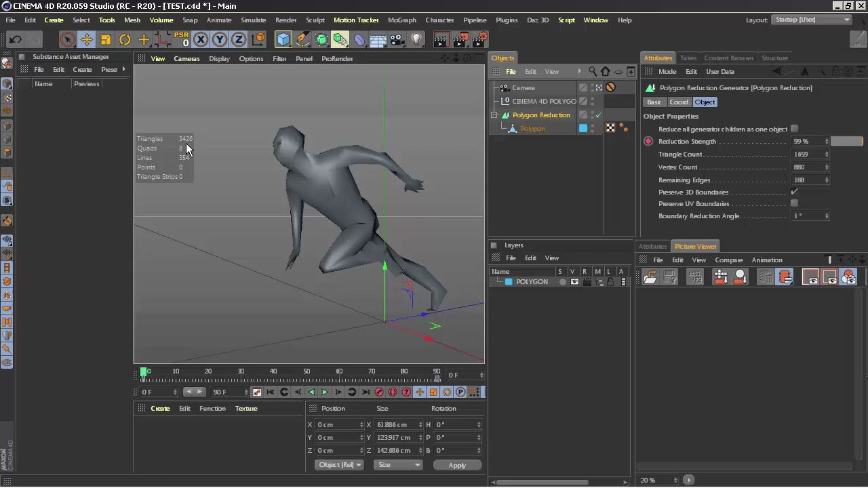Viewport: 868px width, 488px height.
Task: Click the Reduction Strength keyframe circle
Action: [x=648, y=142]
